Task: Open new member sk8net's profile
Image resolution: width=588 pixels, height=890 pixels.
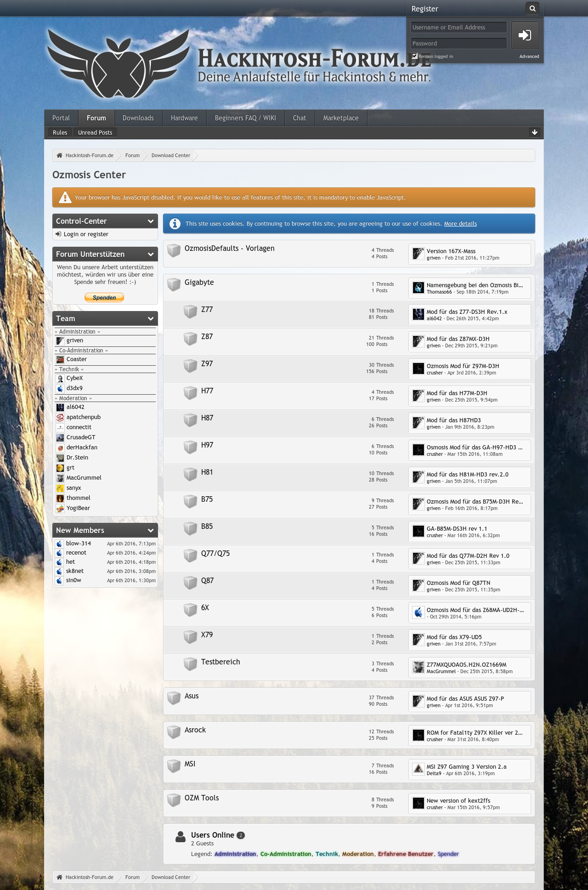Action: [x=75, y=571]
